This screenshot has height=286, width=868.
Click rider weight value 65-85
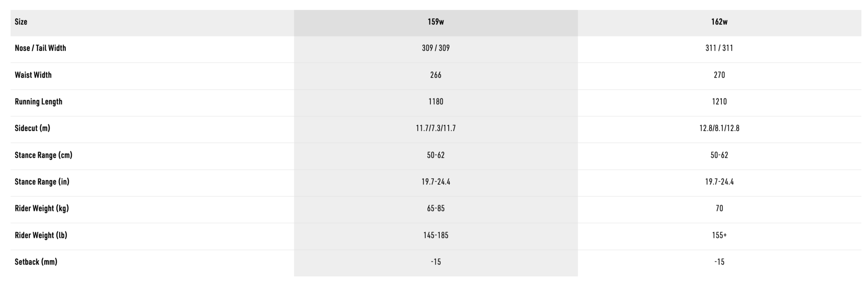(435, 209)
